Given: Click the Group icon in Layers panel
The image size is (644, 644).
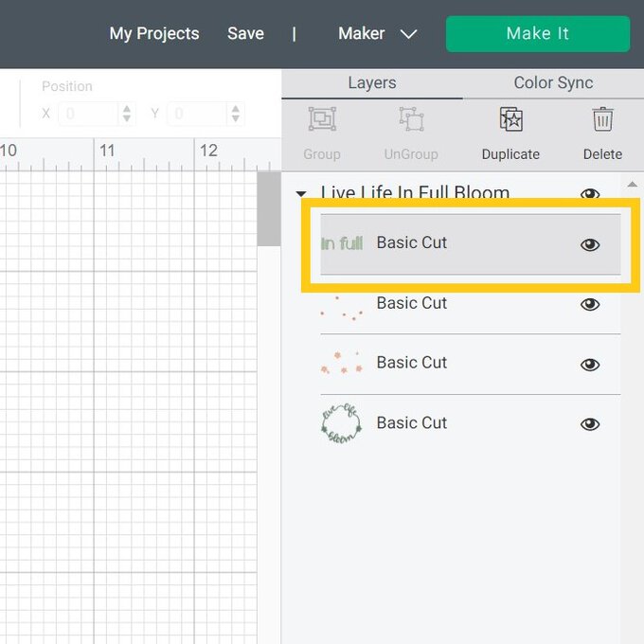Looking at the screenshot, I should click(322, 120).
